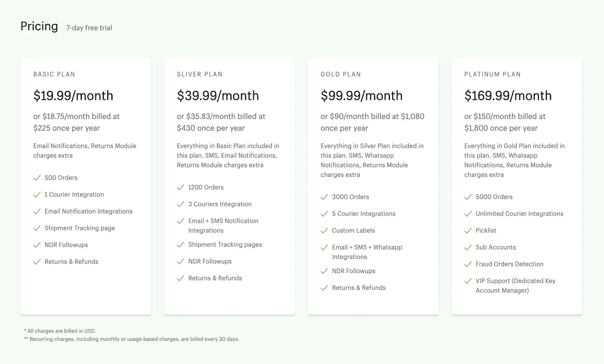Image resolution: width=604 pixels, height=364 pixels.
Task: Select the Basic Plan card
Action: click(86, 186)
